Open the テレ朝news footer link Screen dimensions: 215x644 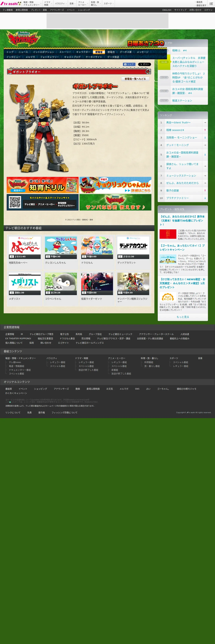point(15,362)
